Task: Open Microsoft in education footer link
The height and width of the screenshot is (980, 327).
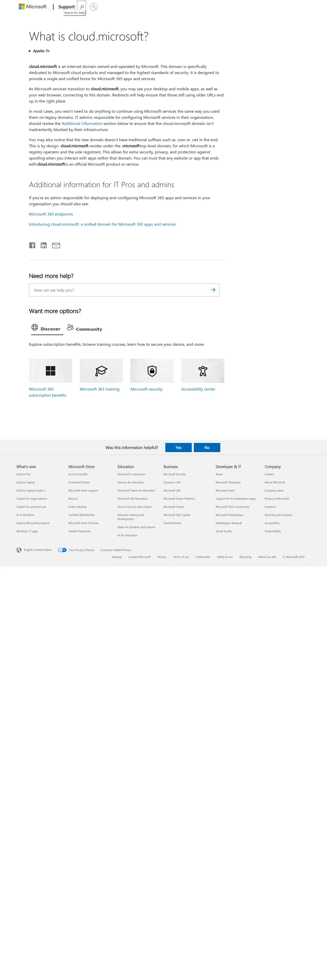Action: point(131,474)
